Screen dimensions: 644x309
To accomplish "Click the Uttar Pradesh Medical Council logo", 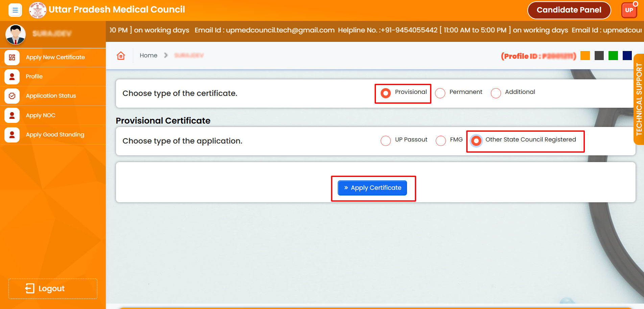I will [x=37, y=10].
